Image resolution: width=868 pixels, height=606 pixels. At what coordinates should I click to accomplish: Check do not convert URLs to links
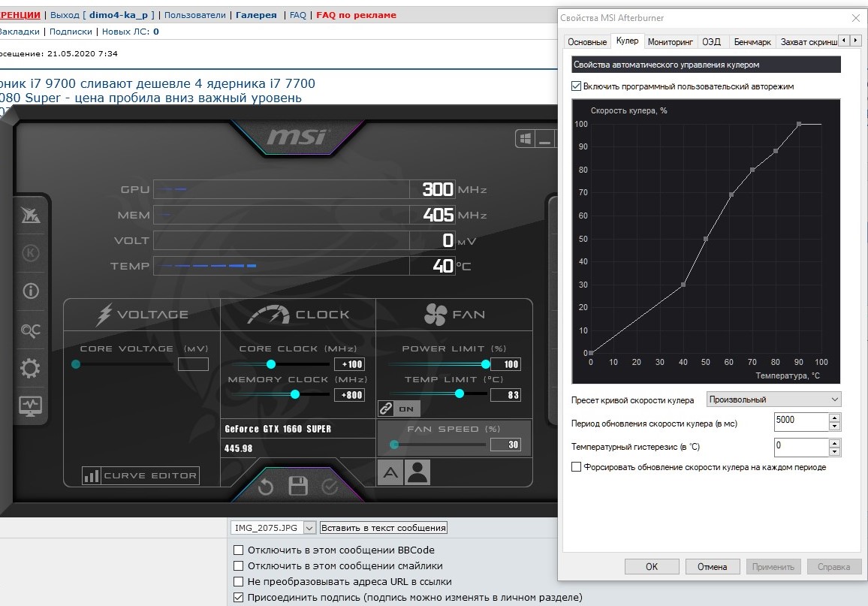point(239,582)
